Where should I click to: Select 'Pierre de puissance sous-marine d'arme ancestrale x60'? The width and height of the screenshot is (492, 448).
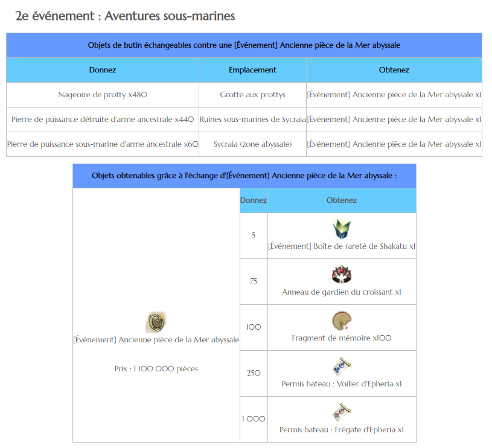pyautogui.click(x=103, y=144)
